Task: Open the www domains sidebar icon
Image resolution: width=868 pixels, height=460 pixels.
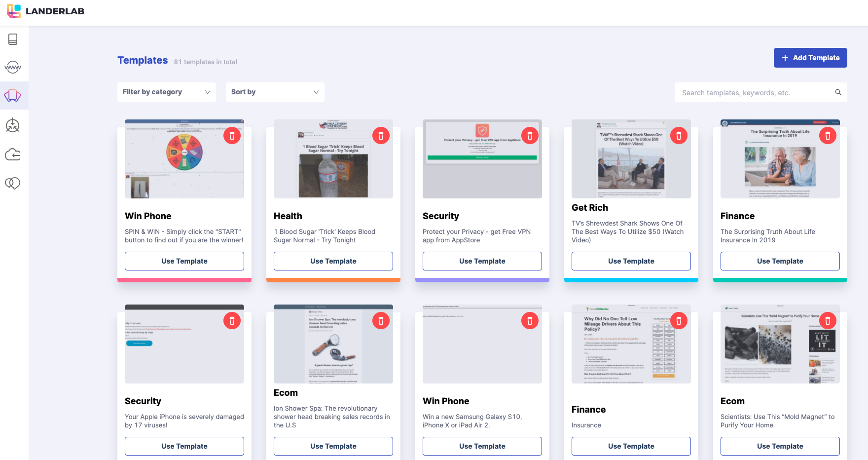Action: (x=13, y=67)
